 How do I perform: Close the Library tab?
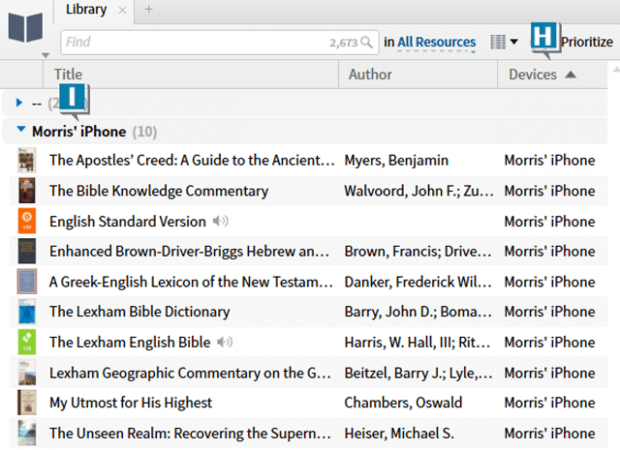coord(122,10)
